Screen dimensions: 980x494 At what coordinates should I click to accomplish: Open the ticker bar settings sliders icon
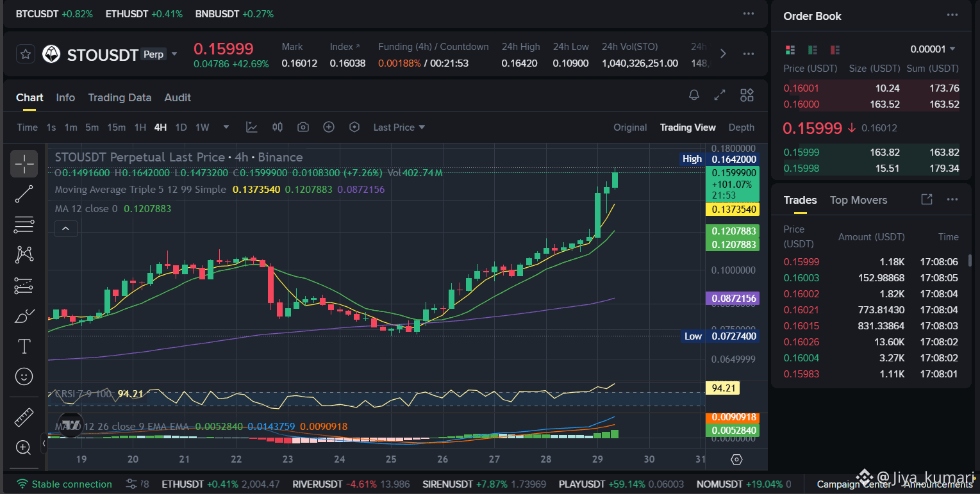131,484
